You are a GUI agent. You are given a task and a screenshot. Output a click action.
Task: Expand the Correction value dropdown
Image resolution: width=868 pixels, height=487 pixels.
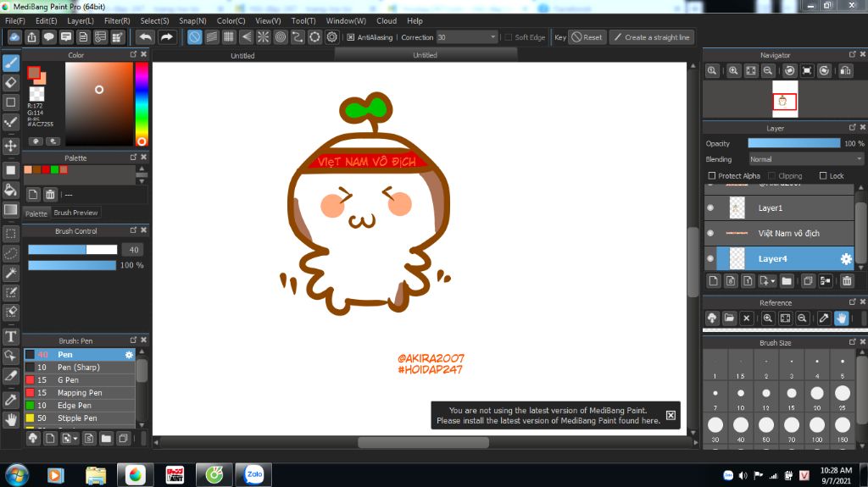click(492, 37)
